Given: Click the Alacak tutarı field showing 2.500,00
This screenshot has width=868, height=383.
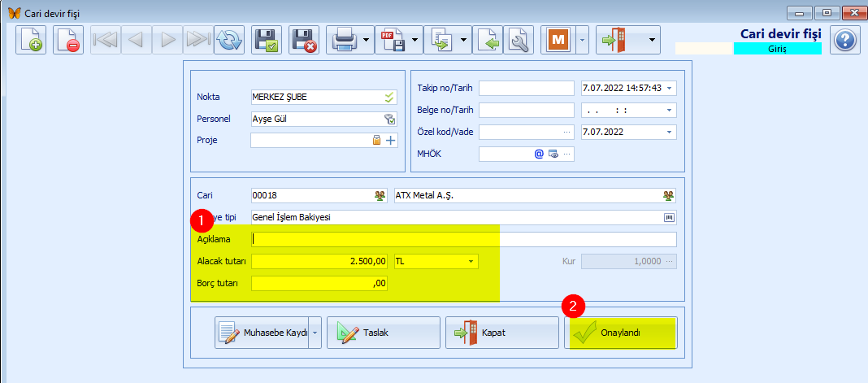Looking at the screenshot, I should 319,262.
